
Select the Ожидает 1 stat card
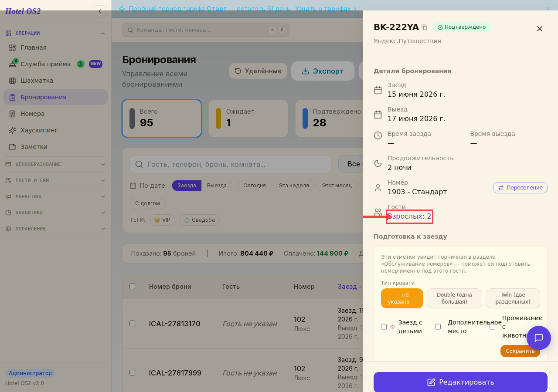tap(248, 118)
